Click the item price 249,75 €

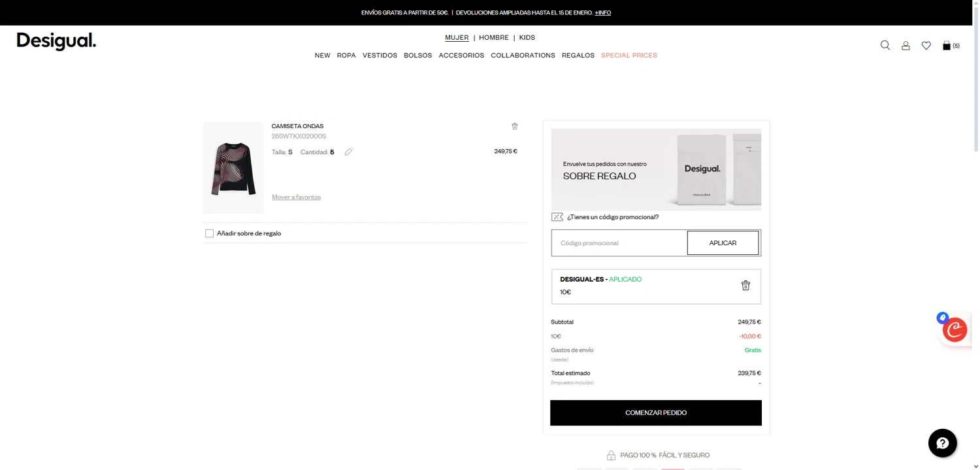tap(506, 152)
